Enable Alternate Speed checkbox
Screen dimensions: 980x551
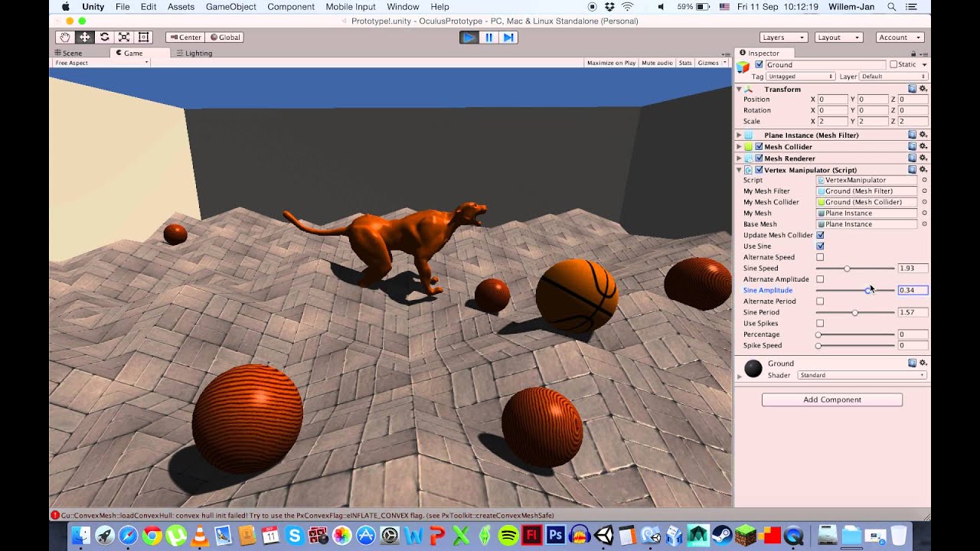[820, 257]
